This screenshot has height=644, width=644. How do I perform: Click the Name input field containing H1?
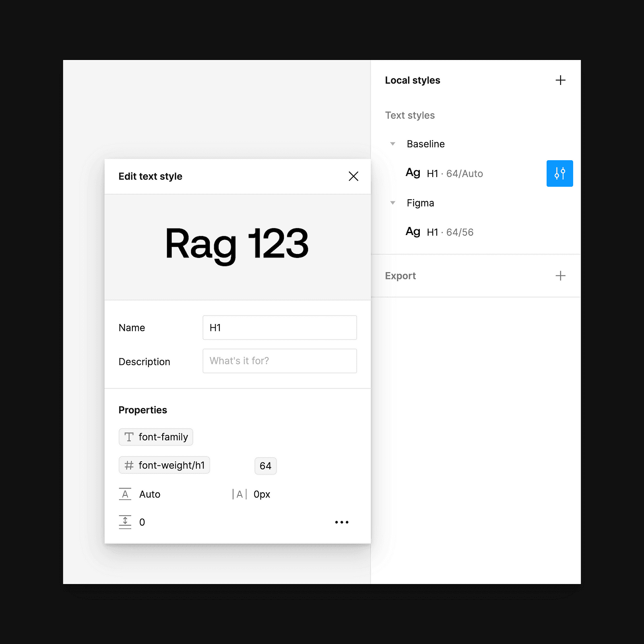[280, 328]
